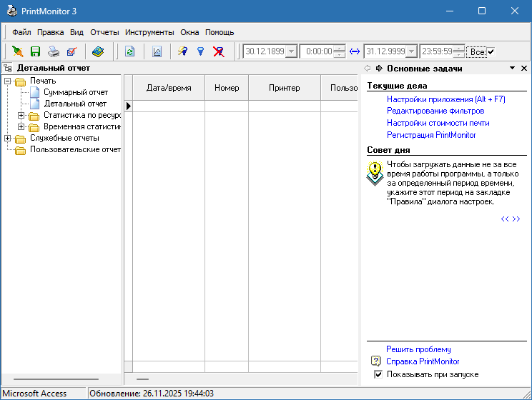This screenshot has width=532, height=400.
Task: Open the Вид menu
Action: click(77, 32)
